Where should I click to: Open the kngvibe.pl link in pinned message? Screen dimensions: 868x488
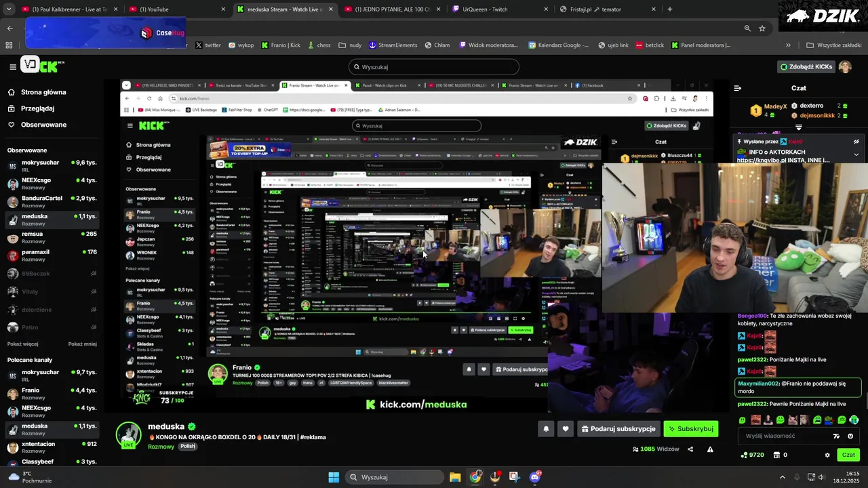pos(762,161)
